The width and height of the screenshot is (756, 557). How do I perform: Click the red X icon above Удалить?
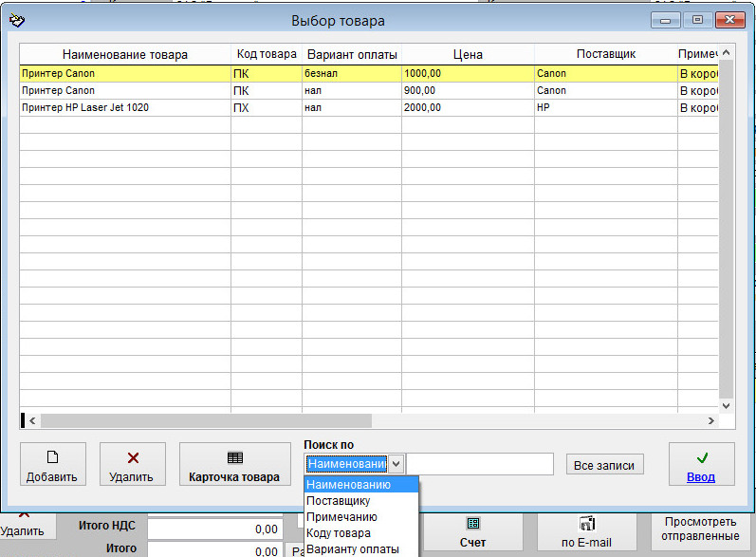click(x=133, y=457)
